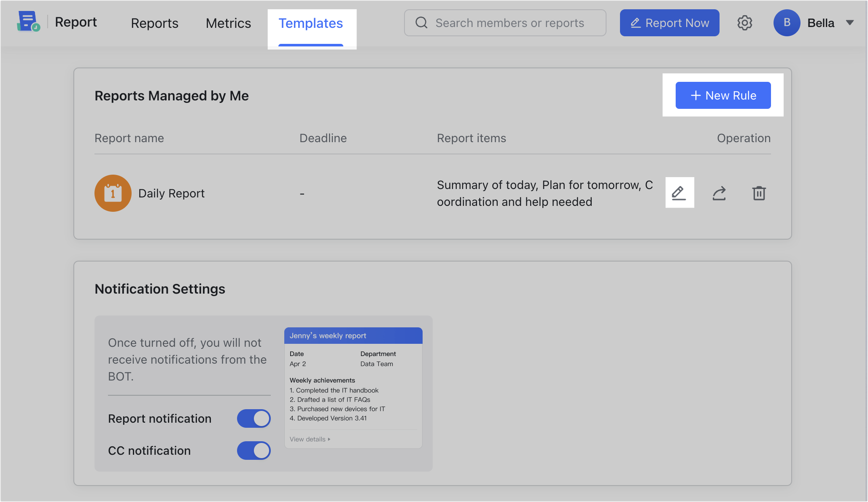
Task: Click the magnifying glass search icon
Action: point(421,23)
